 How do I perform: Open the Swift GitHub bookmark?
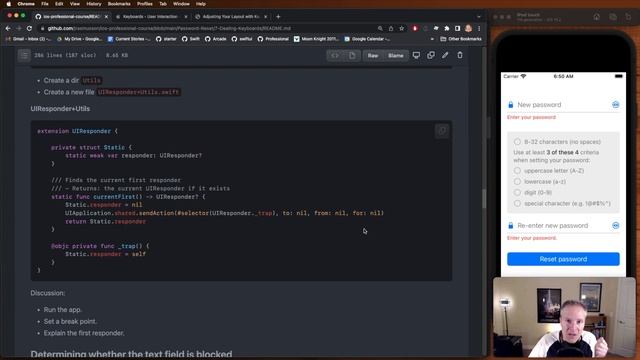191,39
